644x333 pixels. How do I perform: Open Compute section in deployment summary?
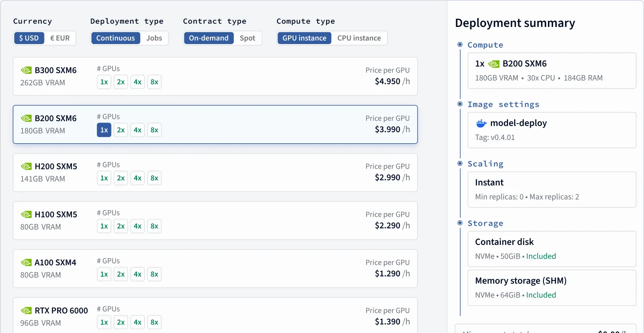tap(485, 45)
